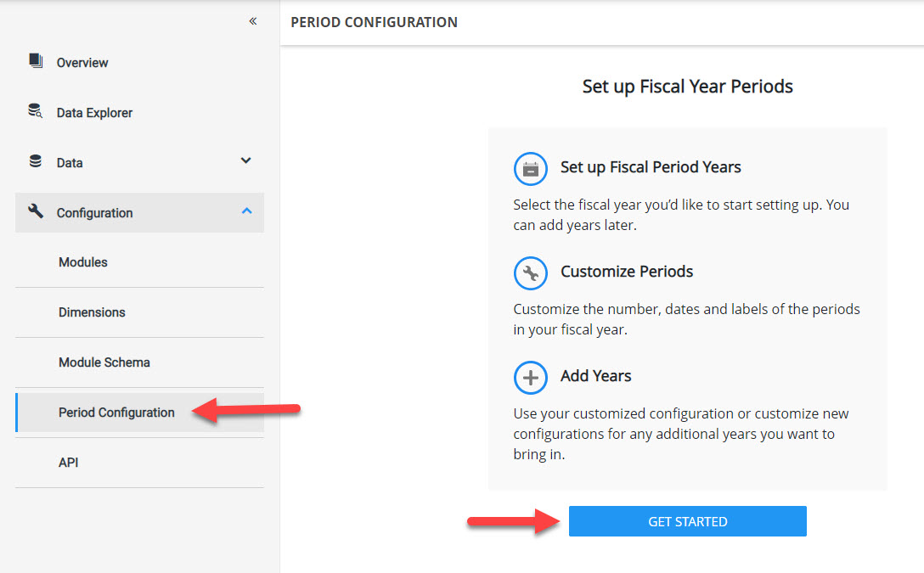Open the API configuration item
Screen dimensions: 924x573
coord(69,463)
